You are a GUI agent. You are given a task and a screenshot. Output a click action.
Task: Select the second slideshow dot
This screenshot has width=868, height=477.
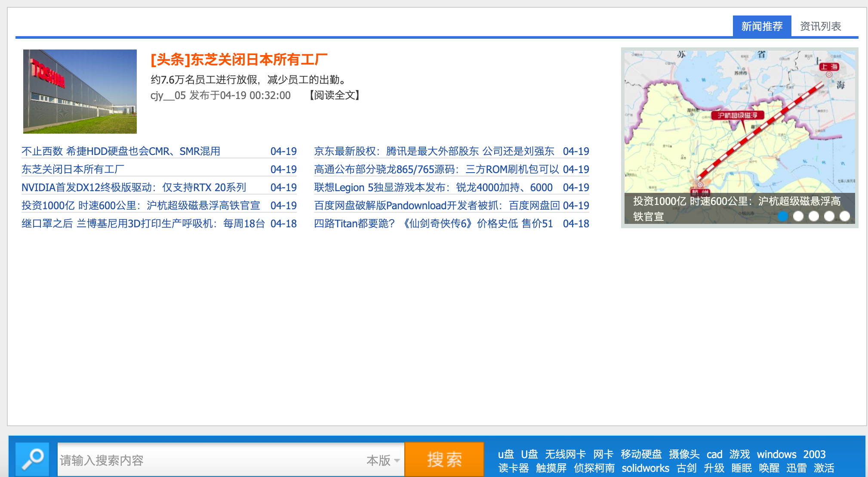[x=798, y=216]
